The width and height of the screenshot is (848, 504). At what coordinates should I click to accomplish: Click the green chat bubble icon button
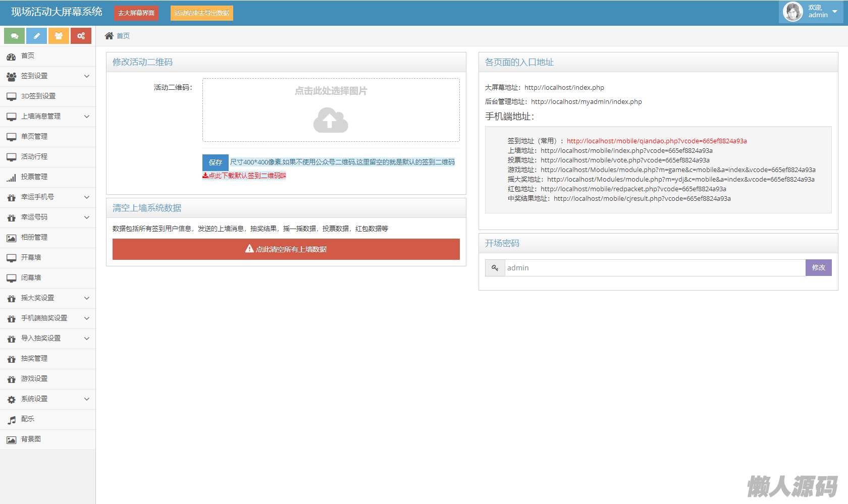(14, 36)
